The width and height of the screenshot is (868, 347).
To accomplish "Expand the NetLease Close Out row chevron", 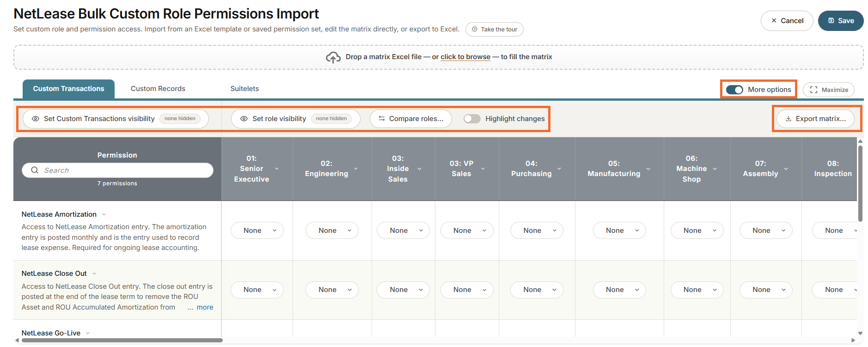I will click(x=94, y=274).
